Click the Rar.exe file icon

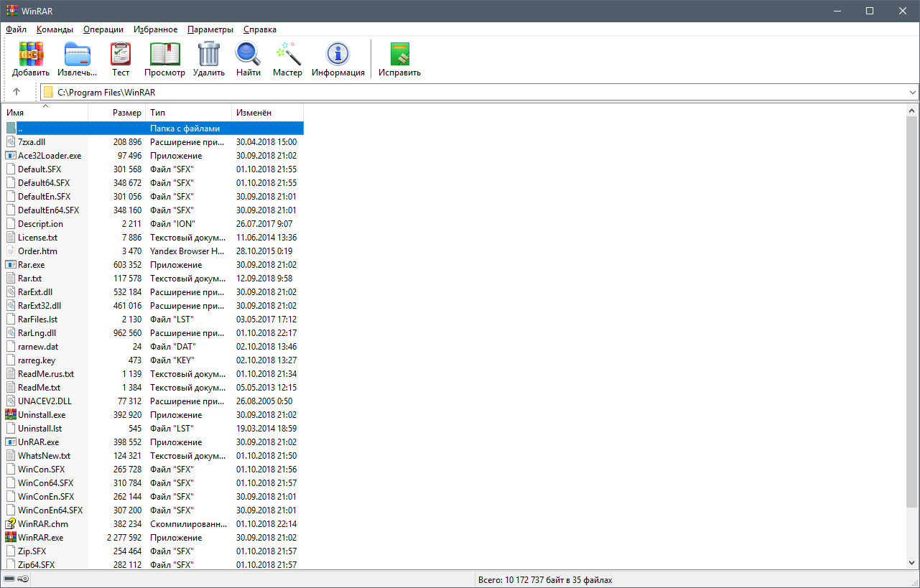[x=11, y=265]
